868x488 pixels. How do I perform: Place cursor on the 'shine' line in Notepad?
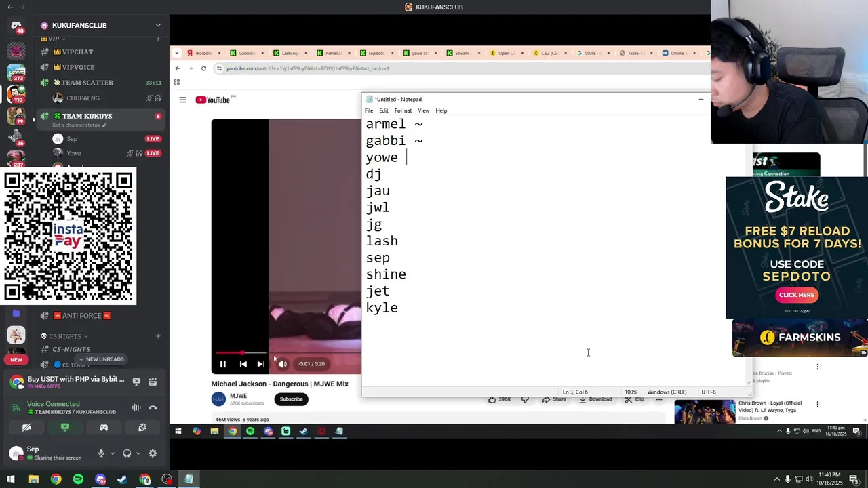click(386, 274)
